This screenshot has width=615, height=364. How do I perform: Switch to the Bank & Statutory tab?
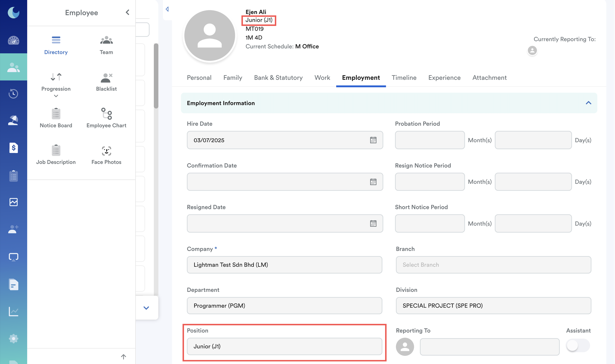(x=278, y=78)
